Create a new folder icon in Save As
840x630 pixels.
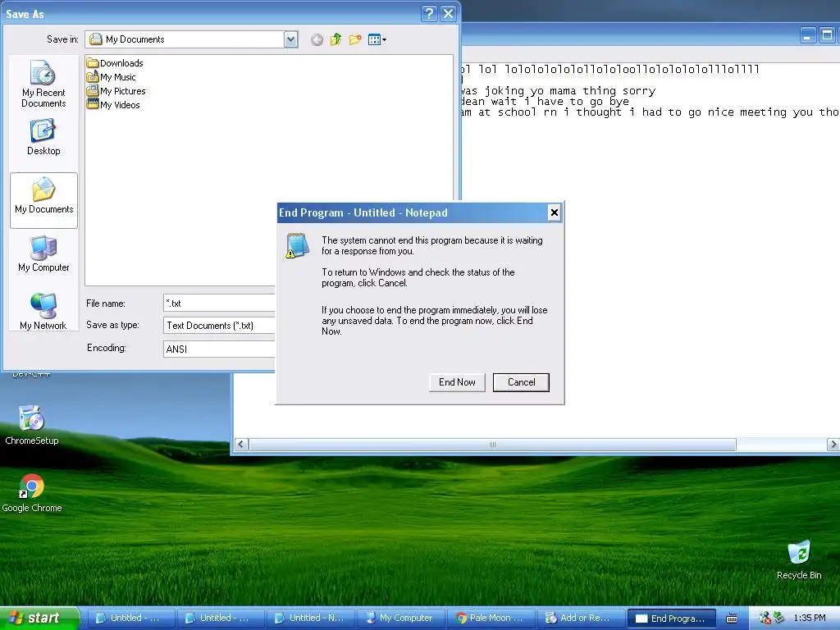354,39
